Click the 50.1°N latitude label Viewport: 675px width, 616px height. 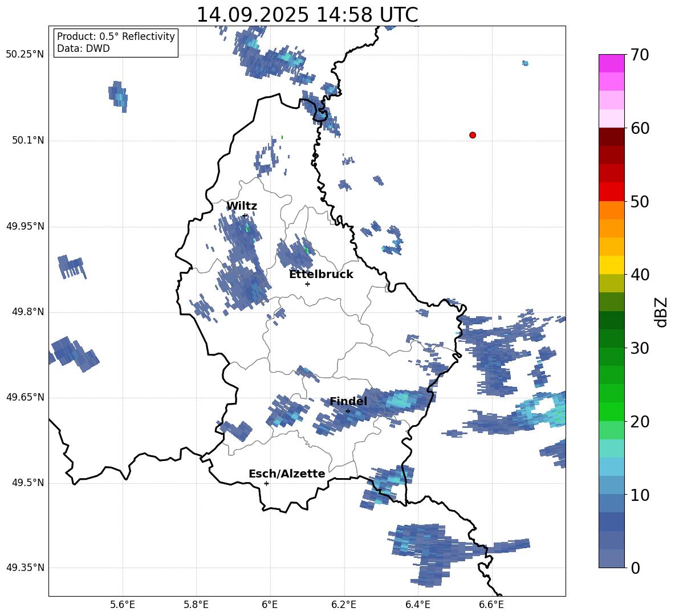29,141
